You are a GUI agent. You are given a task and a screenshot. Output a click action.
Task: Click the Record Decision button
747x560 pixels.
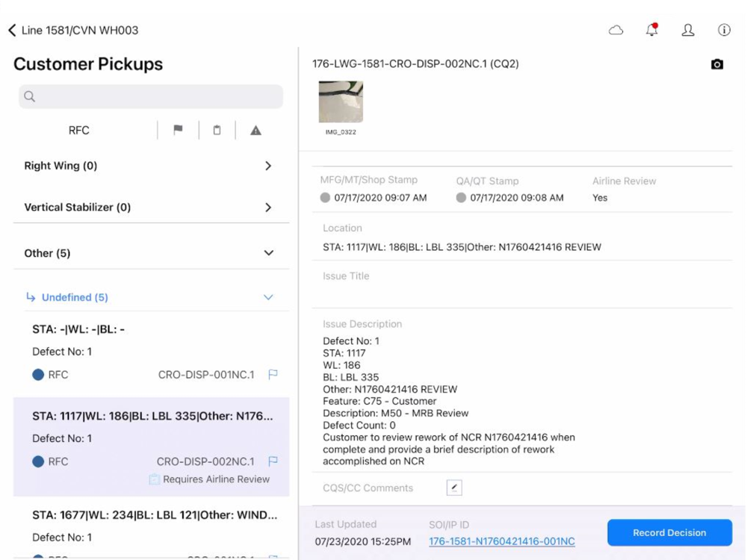[669, 532]
